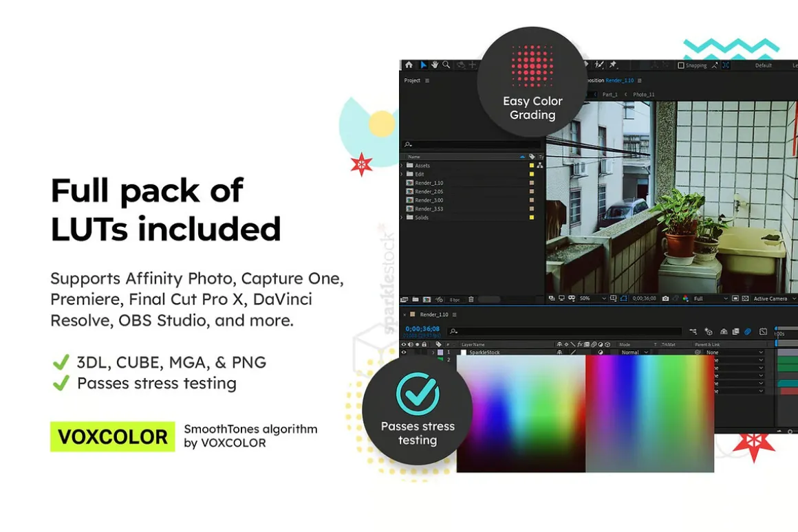
Task: Open the Active Camera view dropdown
Action: click(x=773, y=298)
